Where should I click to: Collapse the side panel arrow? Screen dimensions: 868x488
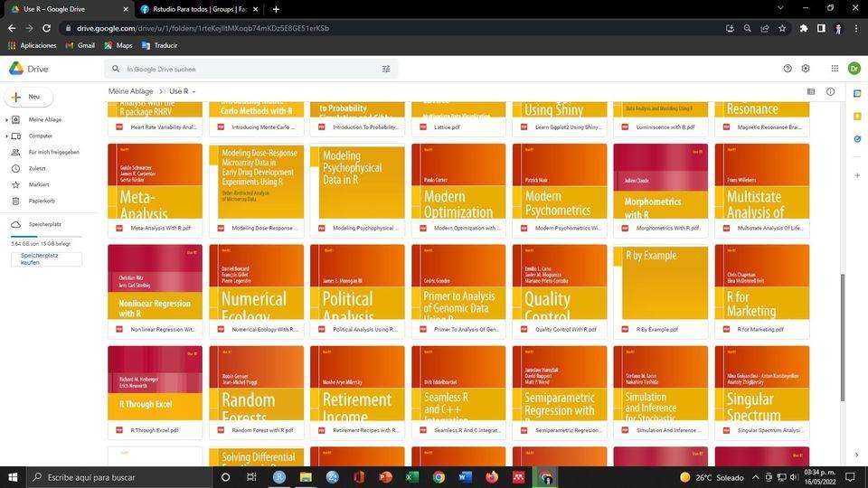(x=857, y=455)
